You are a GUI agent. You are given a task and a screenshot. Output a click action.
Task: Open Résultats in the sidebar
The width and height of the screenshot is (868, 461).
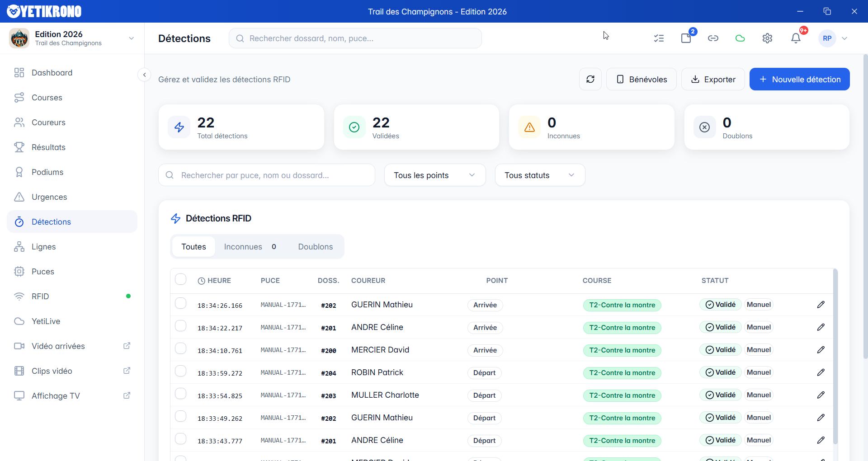click(x=48, y=147)
